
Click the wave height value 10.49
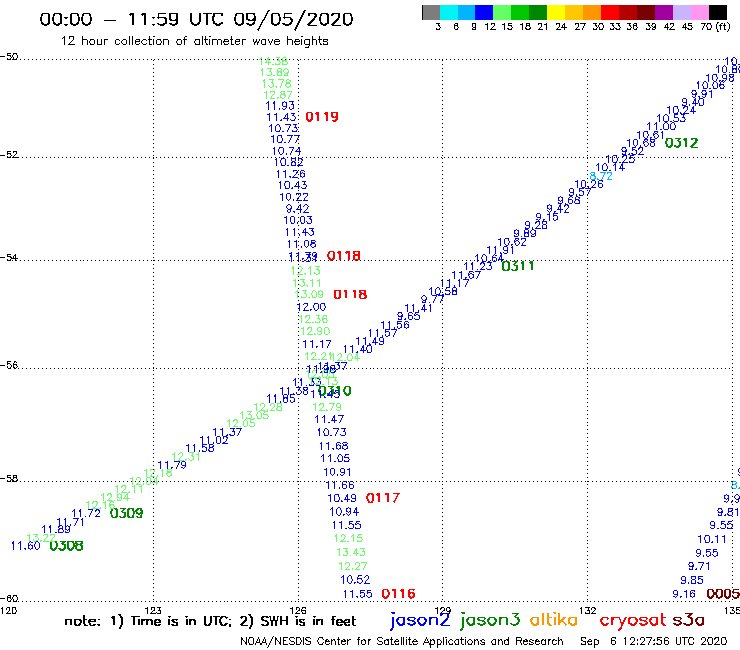(342, 498)
